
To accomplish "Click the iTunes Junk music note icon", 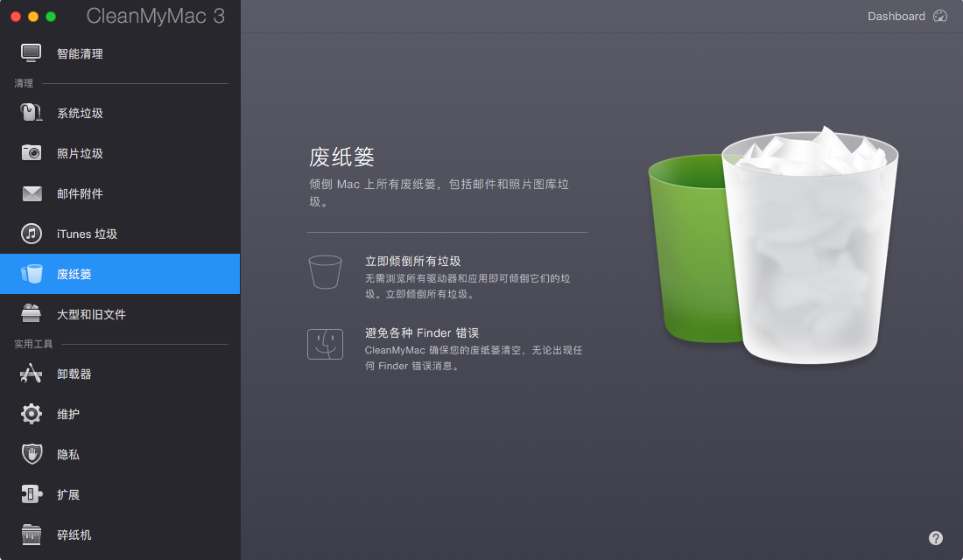I will 32,234.
